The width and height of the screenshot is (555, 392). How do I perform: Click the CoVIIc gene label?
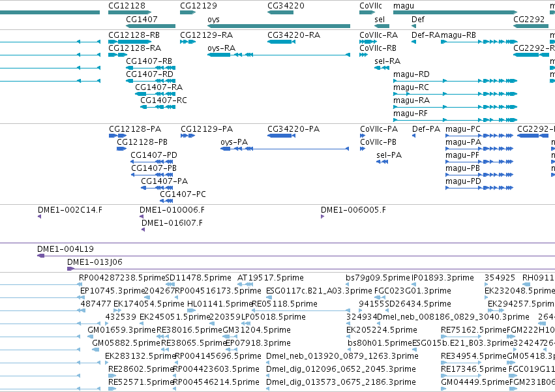[x=370, y=6]
